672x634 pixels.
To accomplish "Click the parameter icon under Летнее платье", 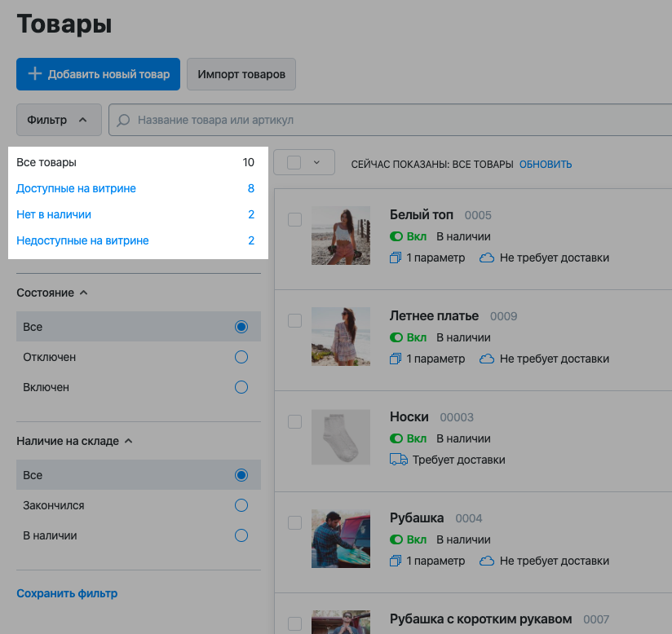I will click(x=396, y=359).
